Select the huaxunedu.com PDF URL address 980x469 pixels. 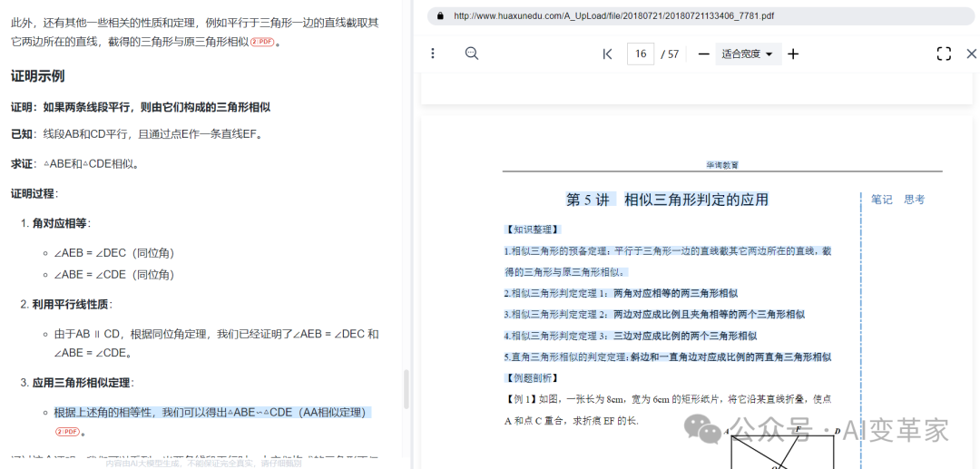(x=613, y=15)
